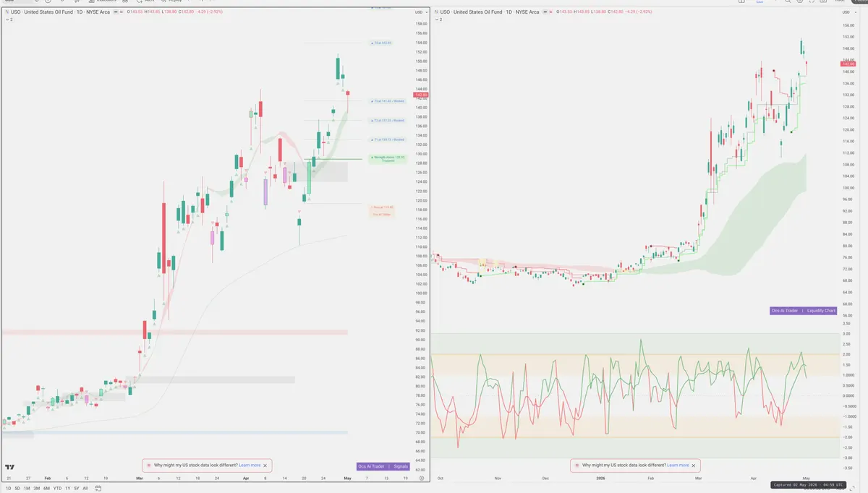Image resolution: width=868 pixels, height=493 pixels.
Task: Select the 3M time range
Action: coord(36,489)
